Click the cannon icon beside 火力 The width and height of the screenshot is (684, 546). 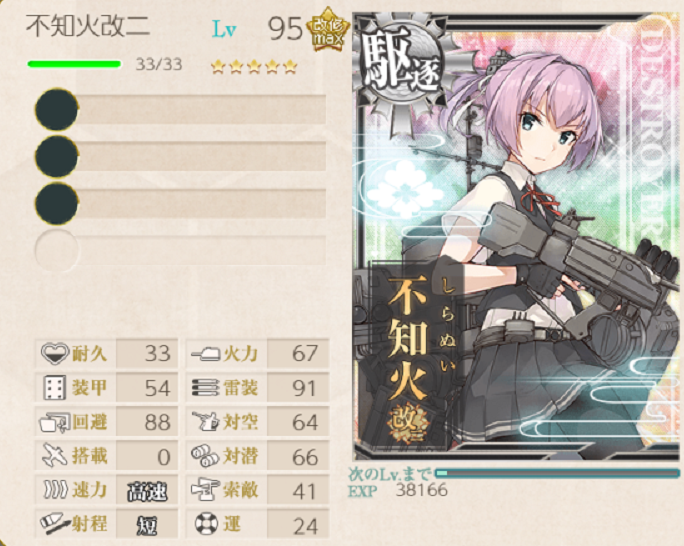pyautogui.click(x=205, y=353)
